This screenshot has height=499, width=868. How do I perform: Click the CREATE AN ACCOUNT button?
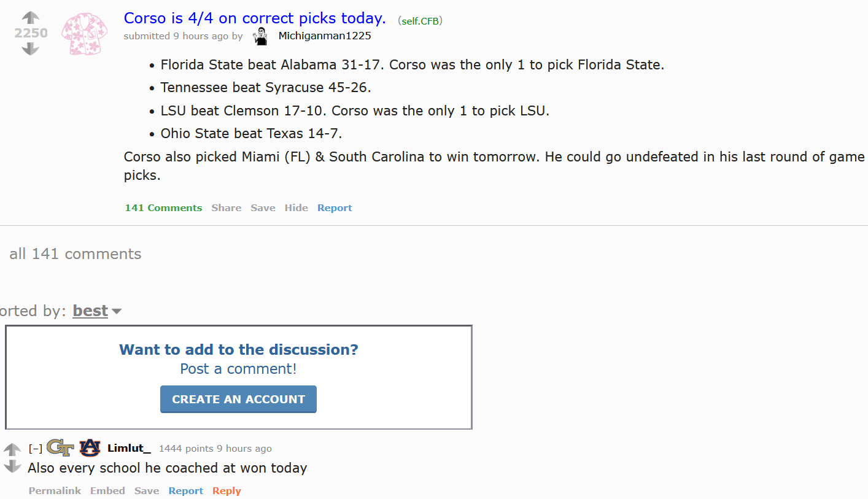[238, 399]
